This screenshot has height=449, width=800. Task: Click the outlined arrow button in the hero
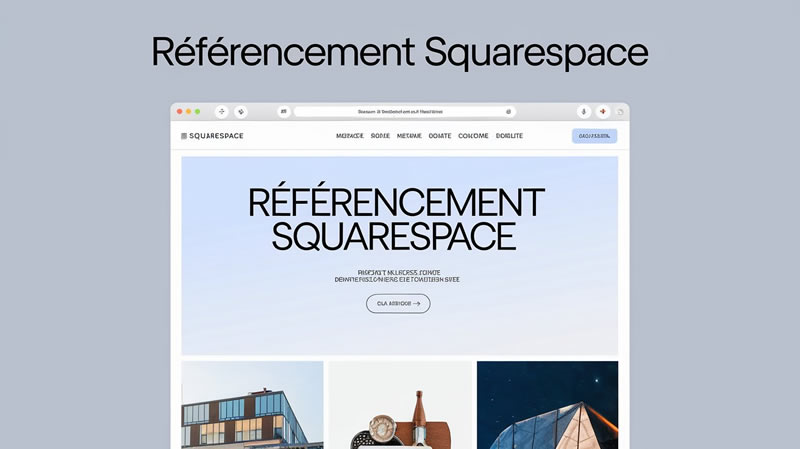[398, 304]
